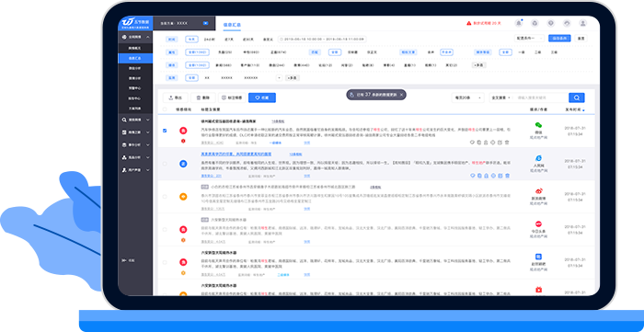Click the headset support icon in top bar
This screenshot has height=332, width=644.
coord(567,23)
